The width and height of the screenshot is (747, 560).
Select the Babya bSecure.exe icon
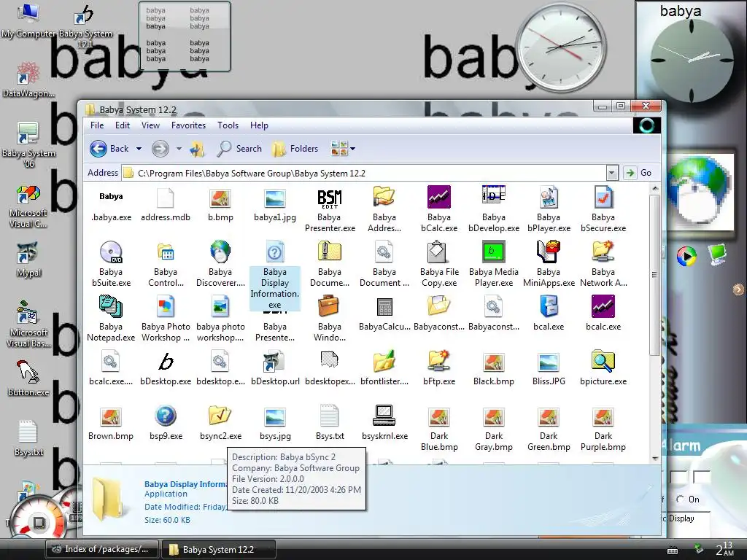point(603,197)
